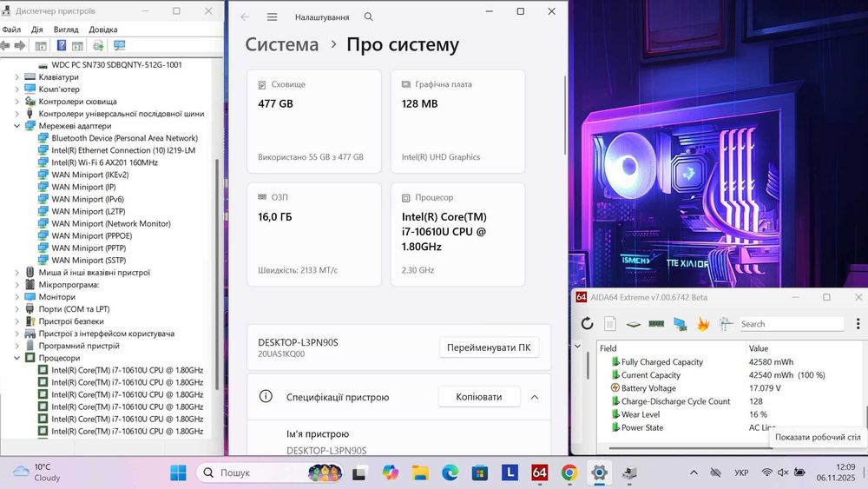The width and height of the screenshot is (868, 489).
Task: Open Google Chrome from the taskbar
Action: [x=569, y=472]
